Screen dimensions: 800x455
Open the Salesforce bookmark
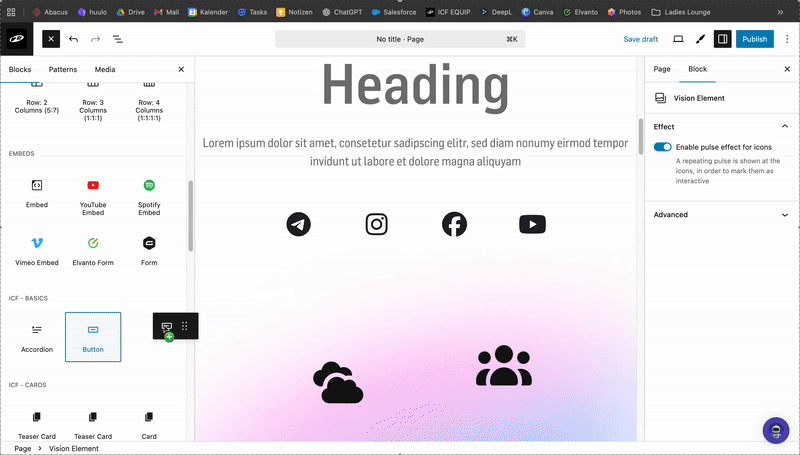pyautogui.click(x=393, y=12)
